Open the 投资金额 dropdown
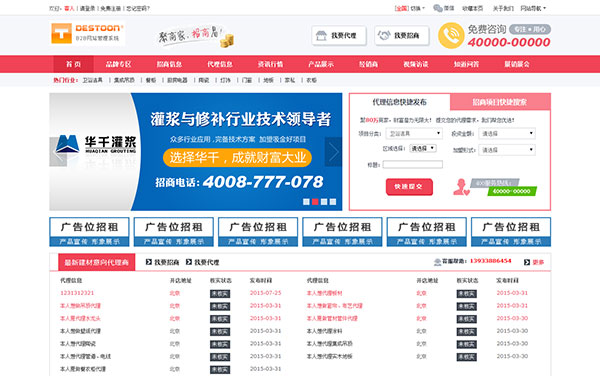 coord(507,133)
